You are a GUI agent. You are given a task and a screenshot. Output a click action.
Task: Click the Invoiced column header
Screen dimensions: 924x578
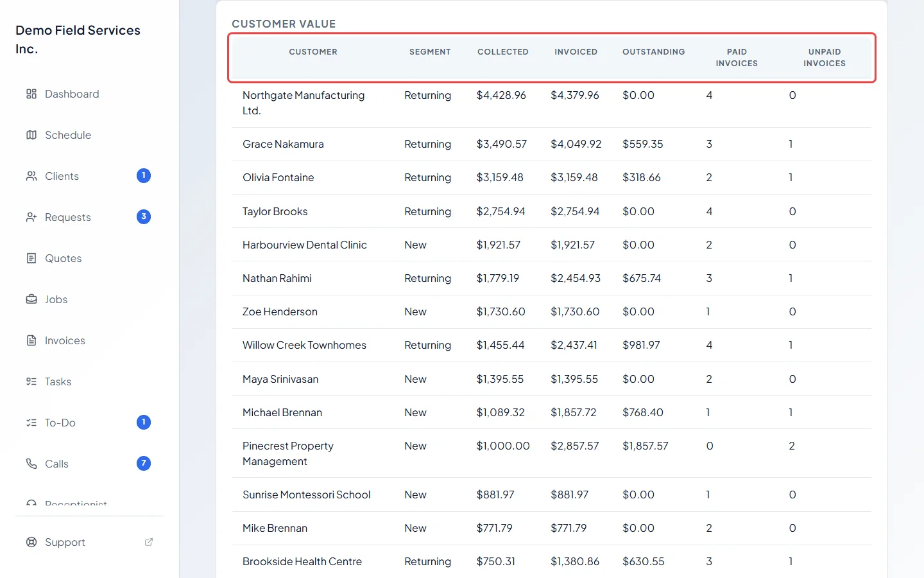pos(576,52)
